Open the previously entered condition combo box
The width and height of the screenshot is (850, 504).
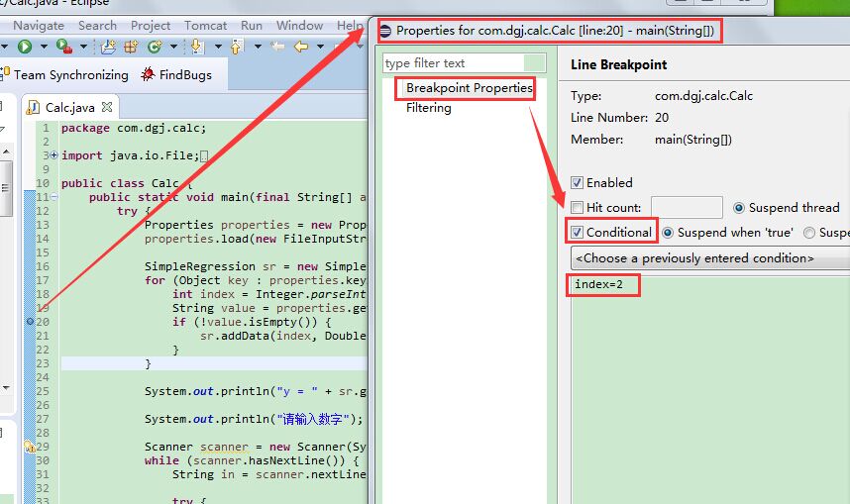[710, 258]
